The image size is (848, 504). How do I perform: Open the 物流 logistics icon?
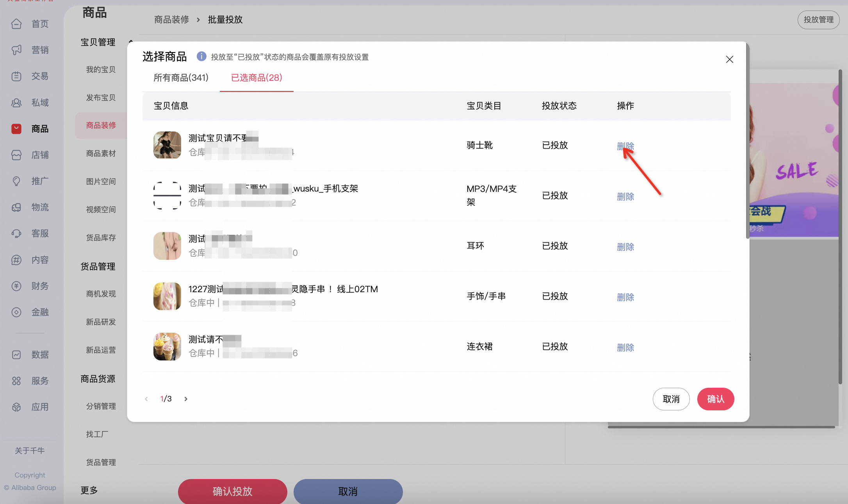(16, 207)
